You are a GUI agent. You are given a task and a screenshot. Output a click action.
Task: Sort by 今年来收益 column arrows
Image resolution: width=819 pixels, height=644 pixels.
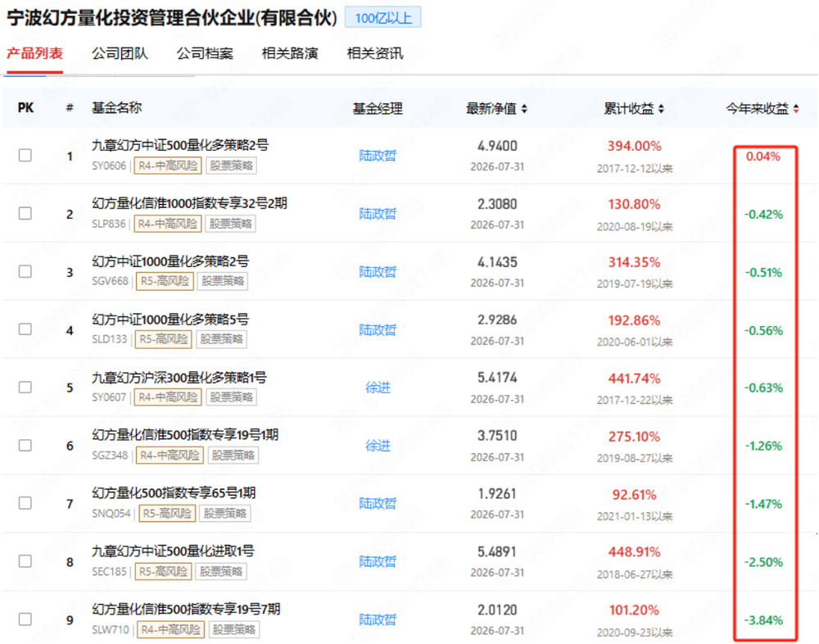click(x=796, y=109)
